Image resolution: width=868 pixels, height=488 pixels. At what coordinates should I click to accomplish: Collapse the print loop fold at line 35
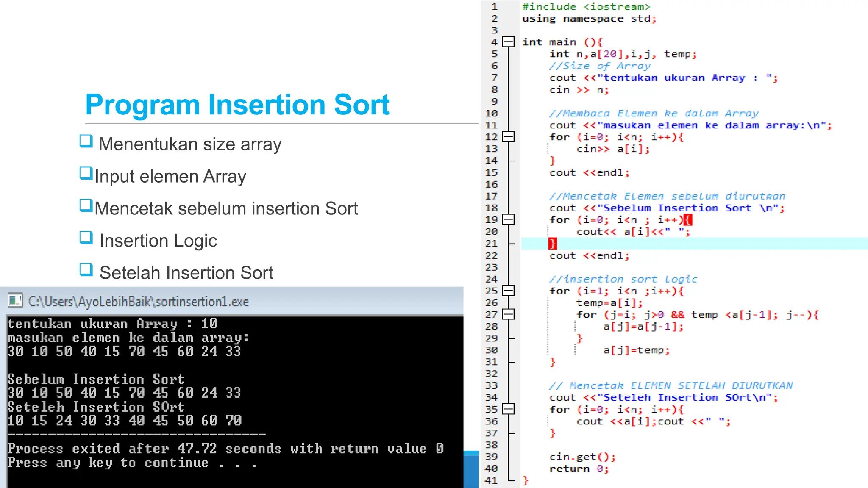[x=508, y=409]
